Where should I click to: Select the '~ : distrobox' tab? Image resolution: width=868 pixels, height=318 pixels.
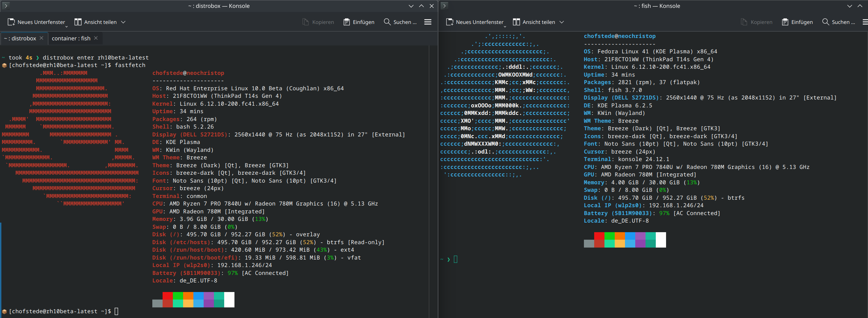coord(20,39)
